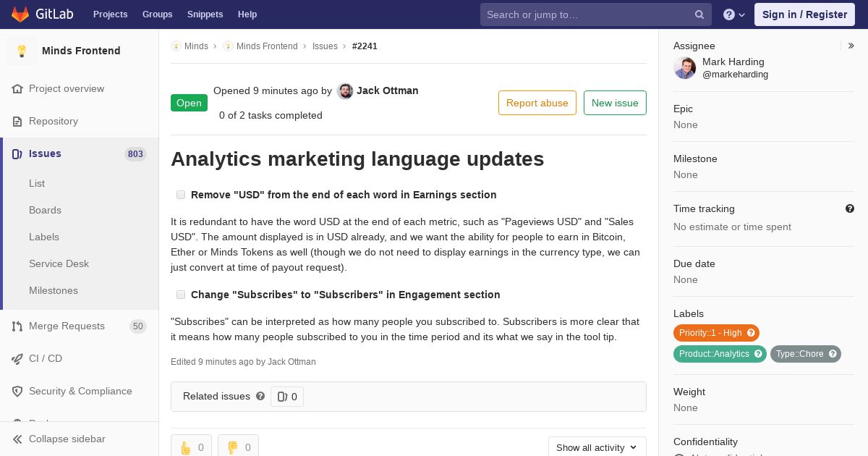The width and height of the screenshot is (868, 456).
Task: Click the #2241 breadcrumb link
Action: (365, 46)
